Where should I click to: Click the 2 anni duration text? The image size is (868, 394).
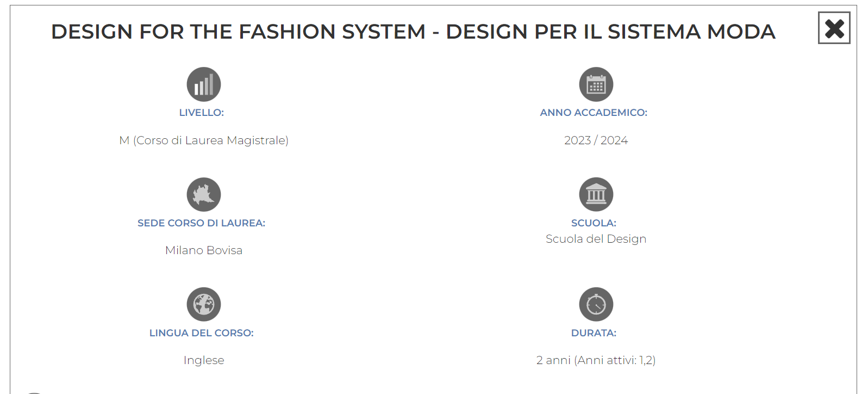596,360
